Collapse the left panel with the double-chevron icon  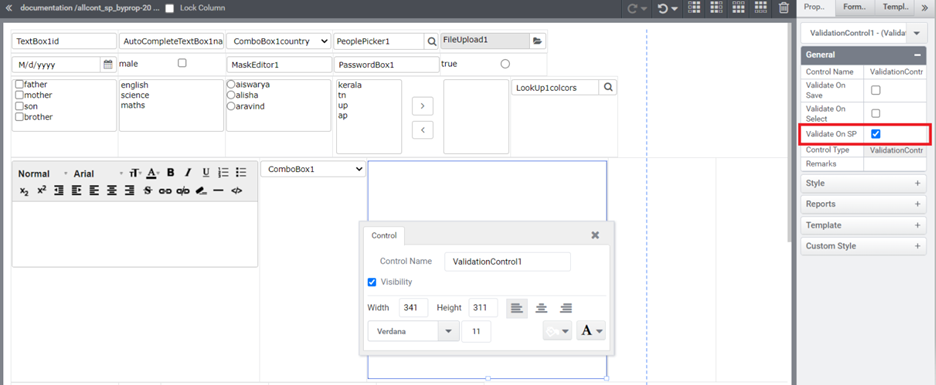[8, 8]
